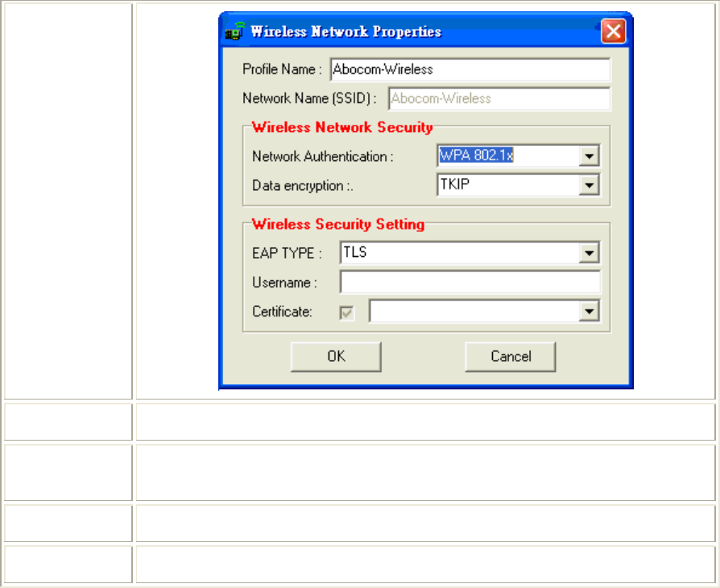720x588 pixels.
Task: Click the Profile Name input field
Action: 470,69
